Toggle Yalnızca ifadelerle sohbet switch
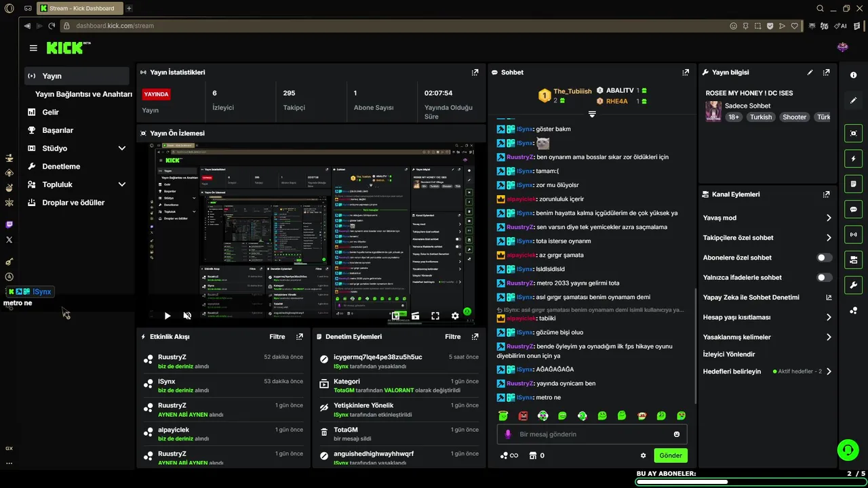 [x=824, y=277]
